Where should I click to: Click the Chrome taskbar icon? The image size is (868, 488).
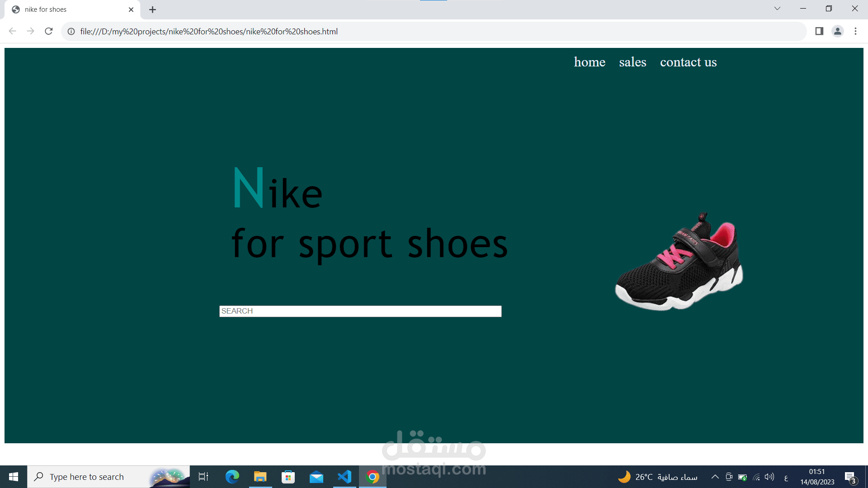[x=373, y=477]
